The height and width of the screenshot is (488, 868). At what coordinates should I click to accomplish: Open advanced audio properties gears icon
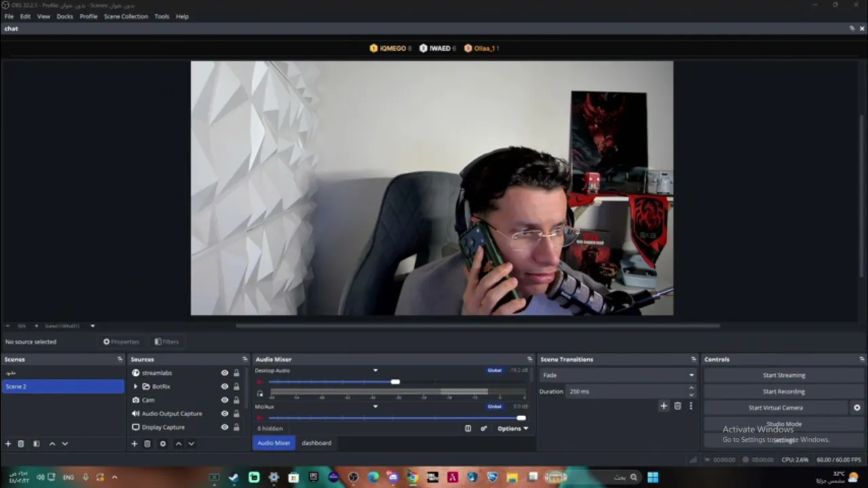484,428
